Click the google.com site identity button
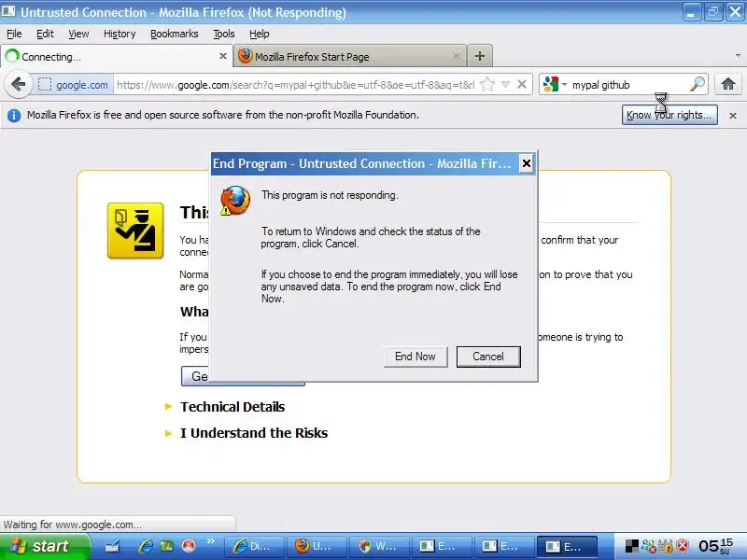 (73, 85)
